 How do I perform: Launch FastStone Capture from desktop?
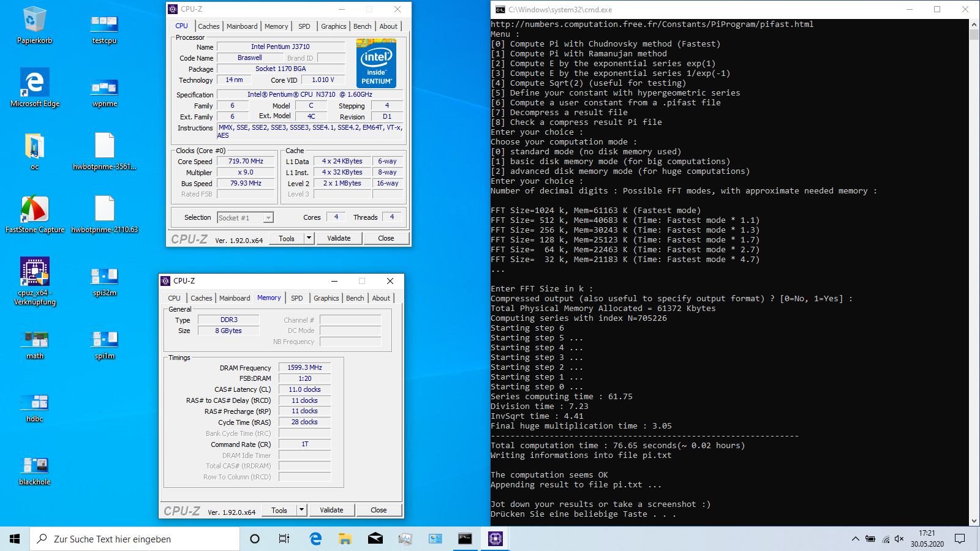(35, 214)
